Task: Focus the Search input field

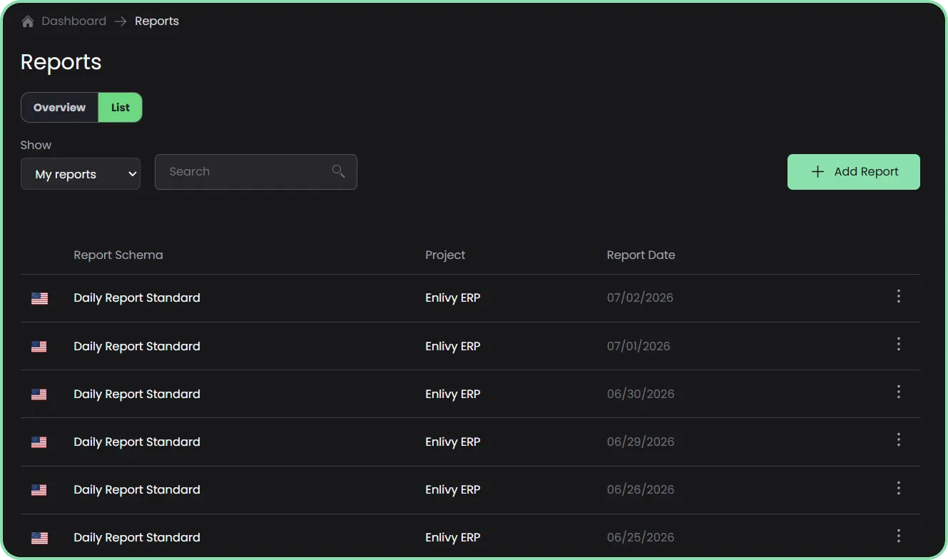Action: (256, 172)
